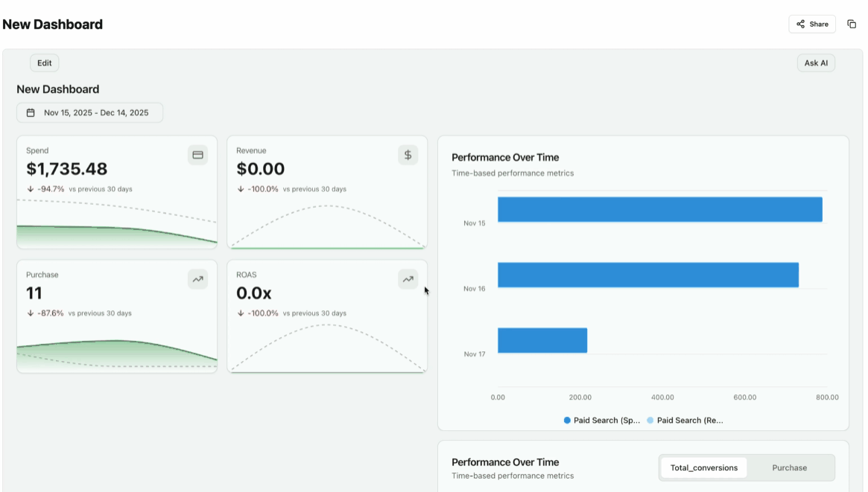The height and width of the screenshot is (492, 868).
Task: Switch to the Purchase tab
Action: pos(789,467)
